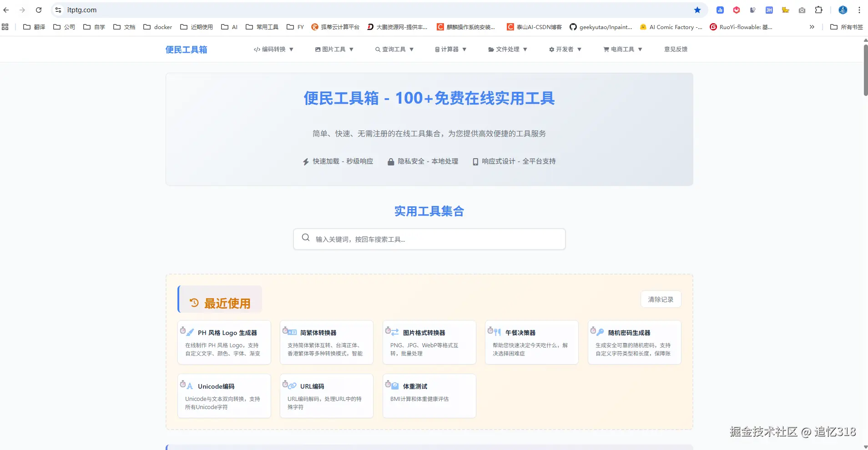Open the 泰山AI-CSDN博客 bookmark
The image size is (868, 450).
[534, 27]
